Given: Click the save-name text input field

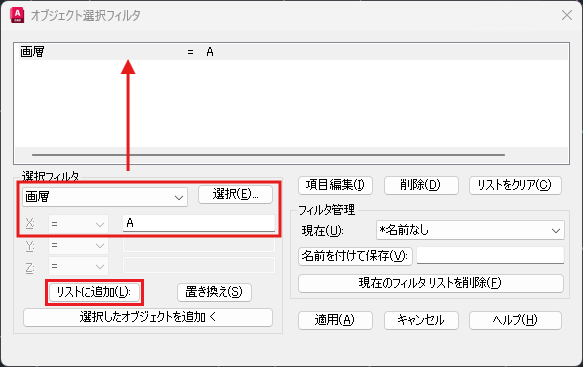Looking at the screenshot, I should (x=490, y=255).
